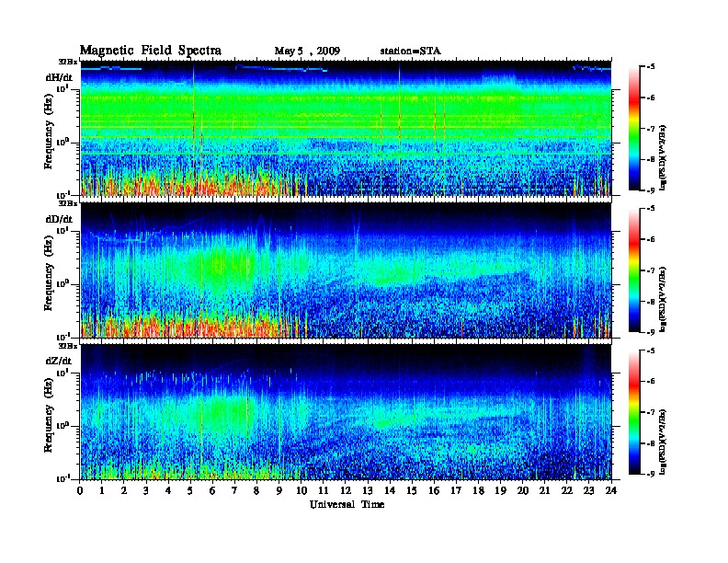Click the log(PSD) label of dD/dt color bar

[663, 299]
